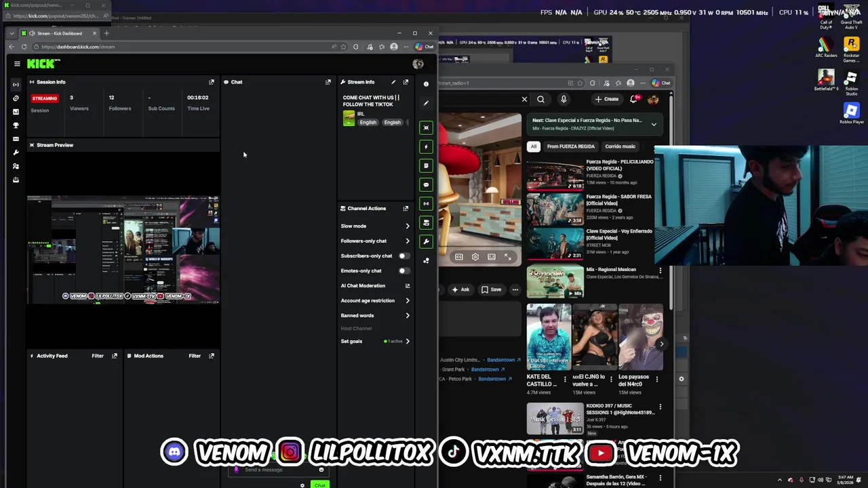The height and width of the screenshot is (488, 868).
Task: Select Stream - Kick Dashboard browser tab
Action: click(x=60, y=33)
